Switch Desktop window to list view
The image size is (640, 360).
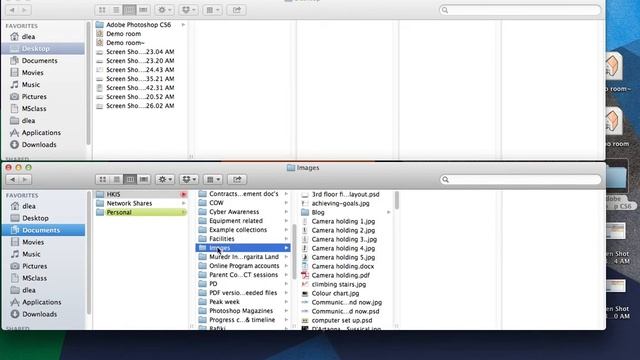[x=116, y=10]
